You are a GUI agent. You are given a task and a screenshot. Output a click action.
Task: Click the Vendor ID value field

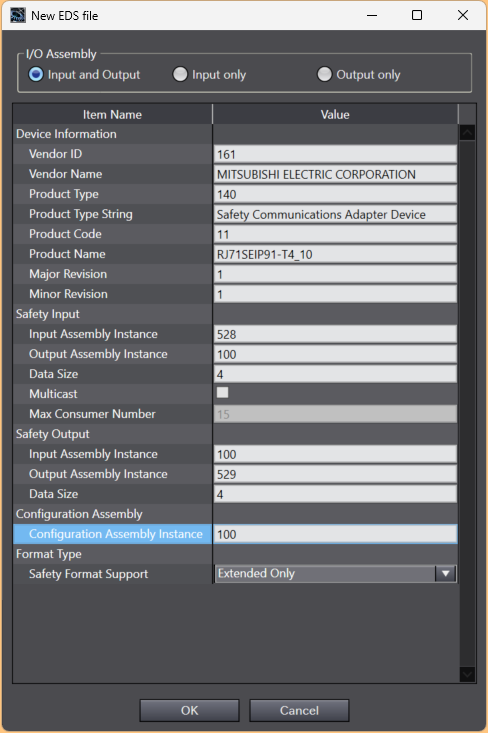click(x=335, y=154)
